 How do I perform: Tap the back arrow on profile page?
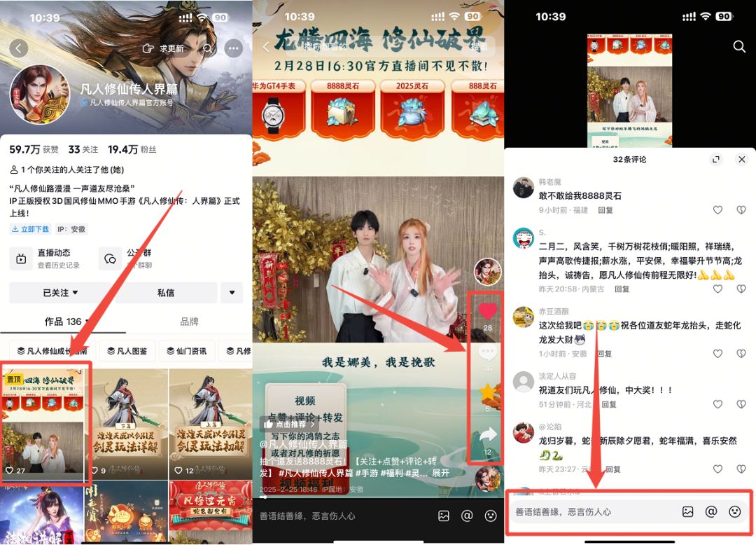tap(19, 48)
